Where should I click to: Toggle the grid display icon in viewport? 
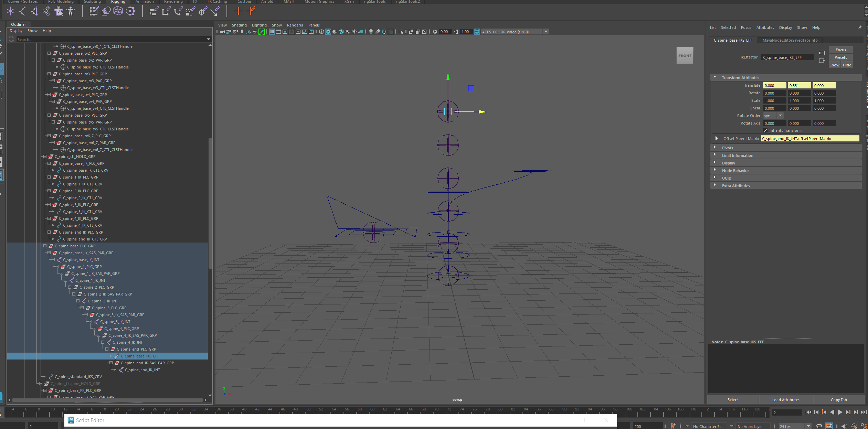tap(272, 32)
